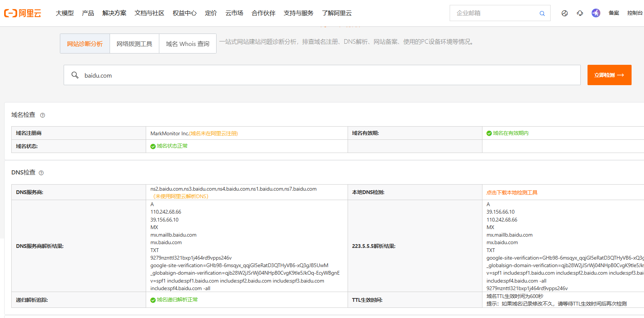Screen dimensions: 644x318
Task: Click the 本地DNS检测 label cell
Action: click(415, 192)
